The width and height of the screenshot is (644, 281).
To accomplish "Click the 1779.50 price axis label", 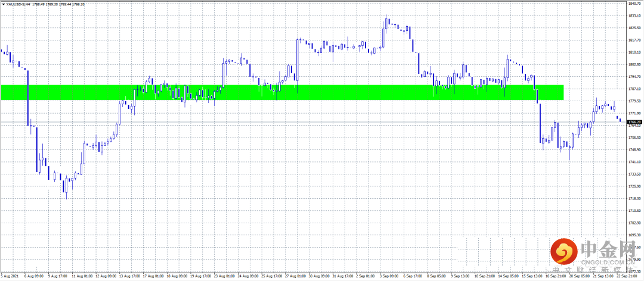I will pos(635,101).
